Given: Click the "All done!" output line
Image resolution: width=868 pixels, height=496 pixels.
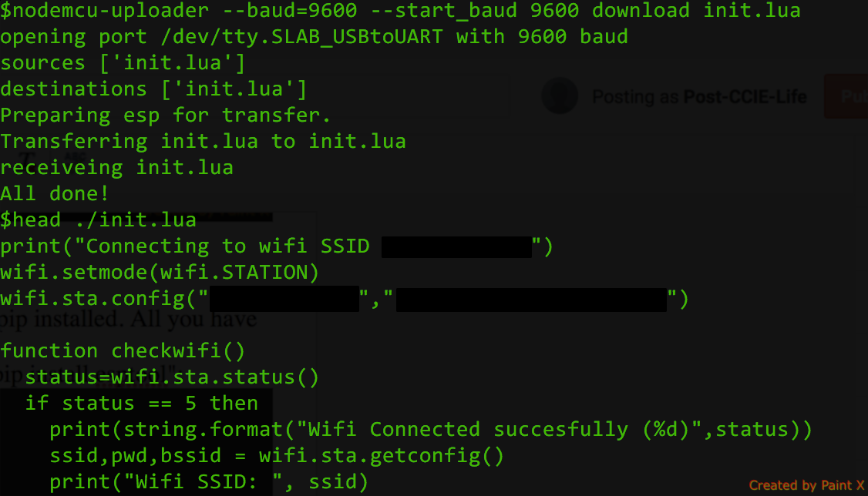Looking at the screenshot, I should [55, 194].
